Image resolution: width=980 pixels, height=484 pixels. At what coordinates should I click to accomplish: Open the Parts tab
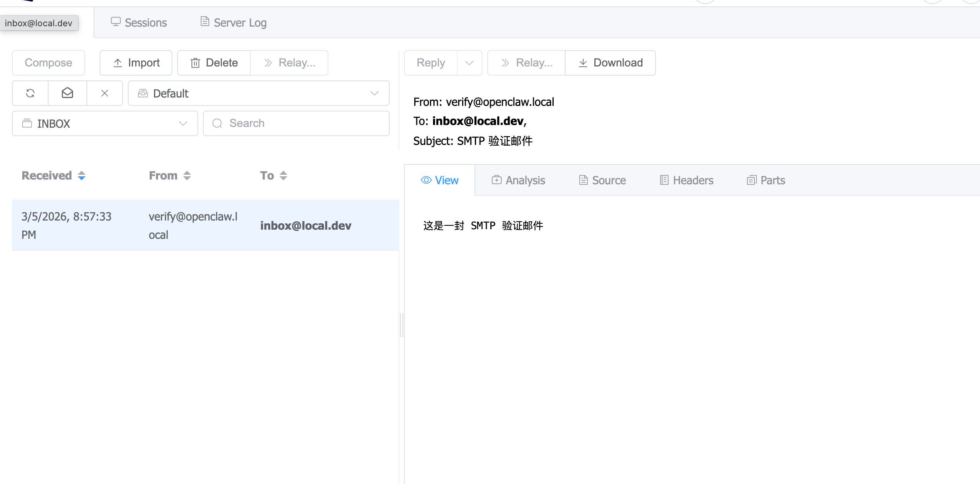pos(766,180)
